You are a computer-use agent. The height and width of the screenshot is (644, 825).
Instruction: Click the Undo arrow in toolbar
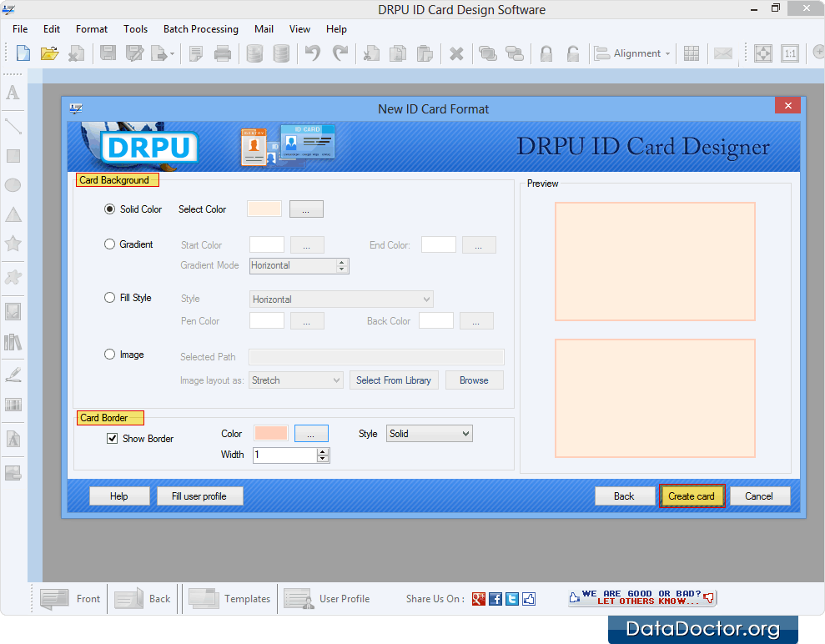[x=313, y=53]
